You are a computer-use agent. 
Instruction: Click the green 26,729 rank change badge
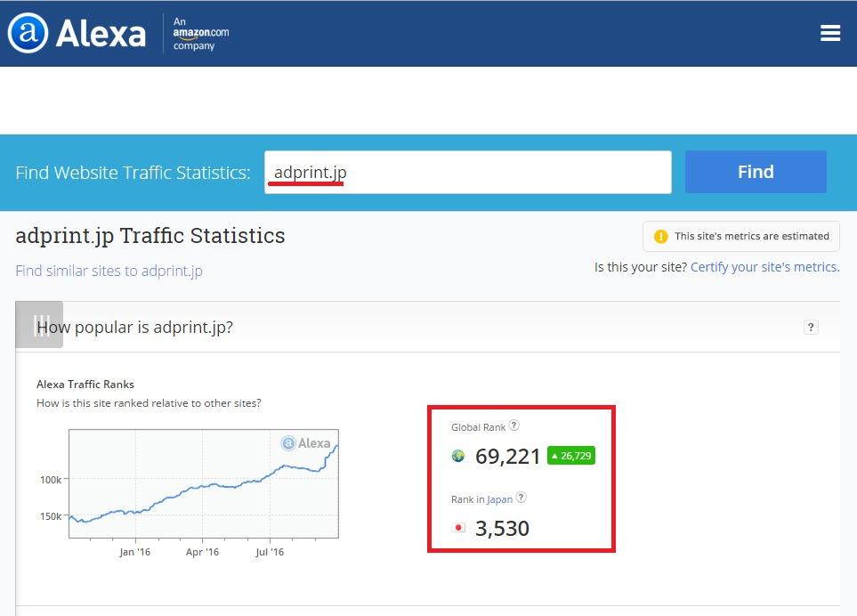point(571,456)
